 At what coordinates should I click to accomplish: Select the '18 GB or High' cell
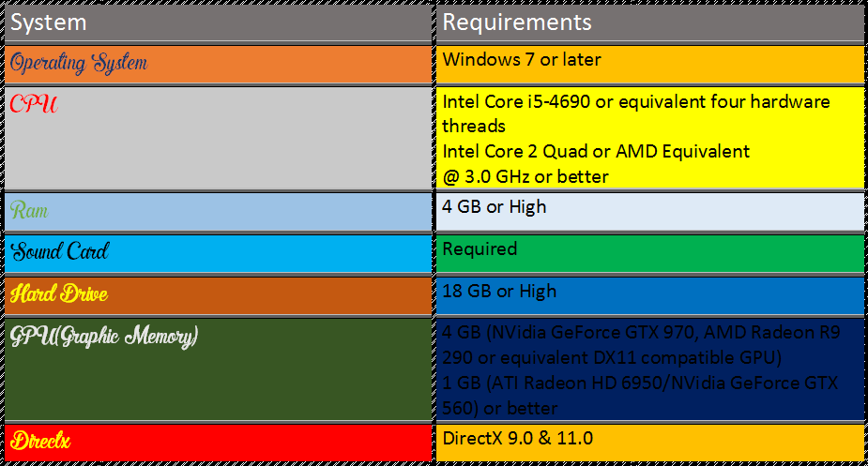point(650,295)
